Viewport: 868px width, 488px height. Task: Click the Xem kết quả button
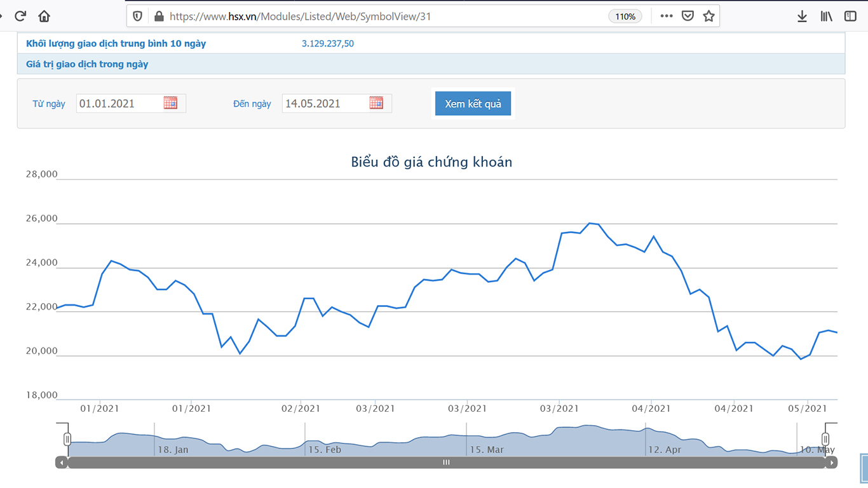pos(473,104)
